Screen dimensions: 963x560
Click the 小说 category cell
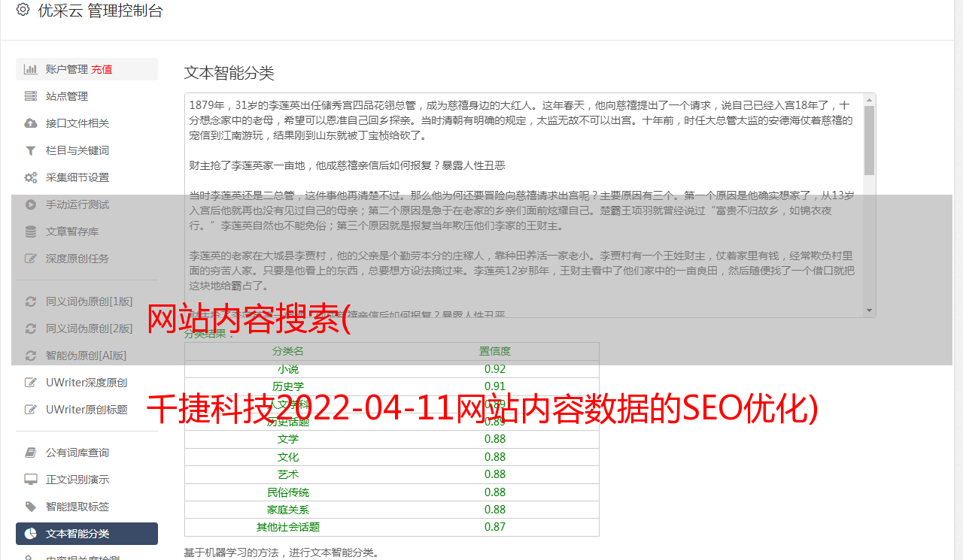(288, 369)
